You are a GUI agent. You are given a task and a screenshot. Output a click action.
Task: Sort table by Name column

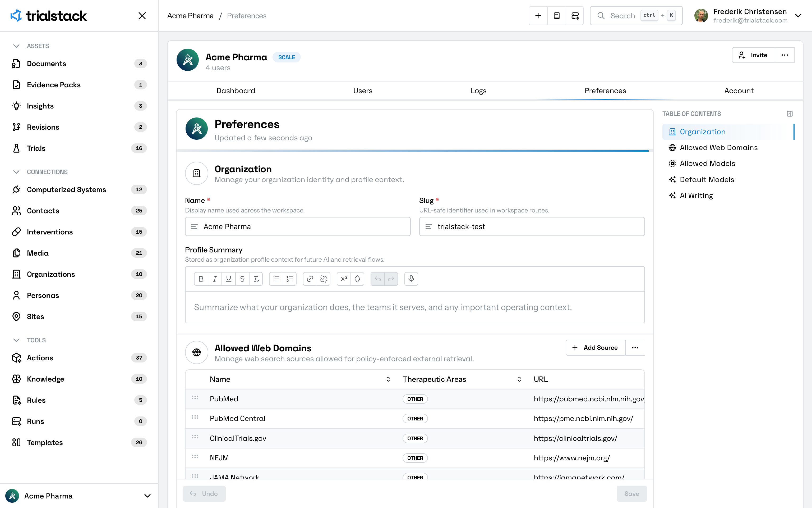(x=388, y=379)
